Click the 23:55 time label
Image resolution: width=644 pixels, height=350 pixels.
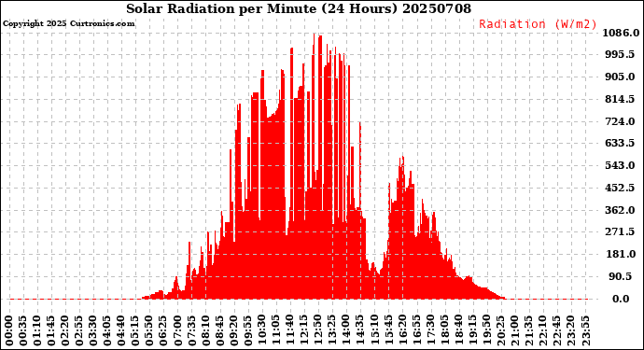pyautogui.click(x=585, y=331)
